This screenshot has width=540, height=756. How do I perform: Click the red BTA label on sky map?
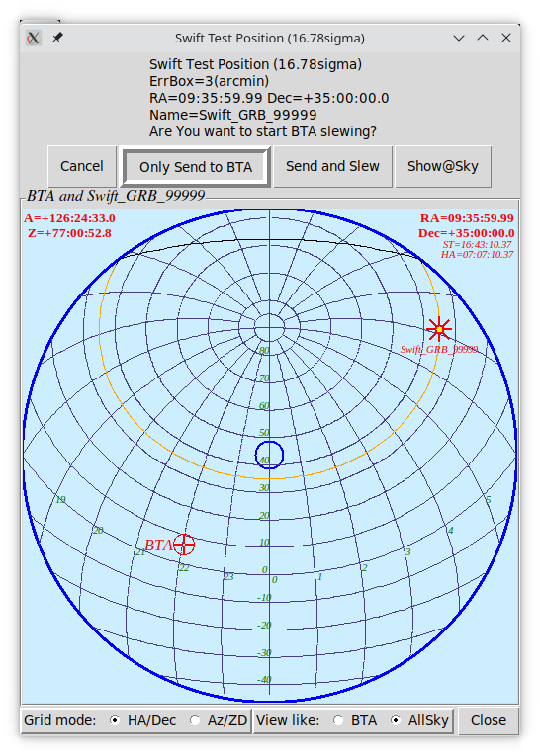158,546
